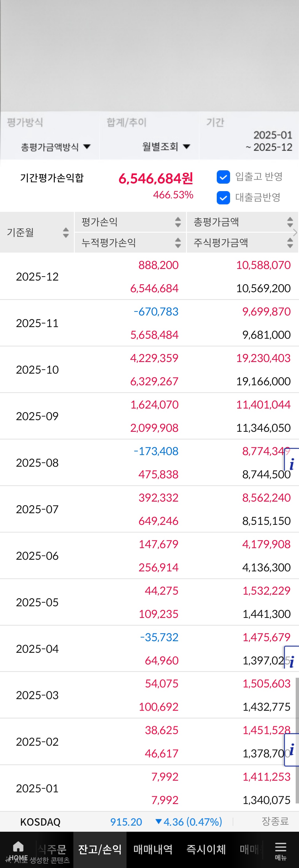
Task: Open the hamburger 메뉴 icon
Action: [280, 848]
